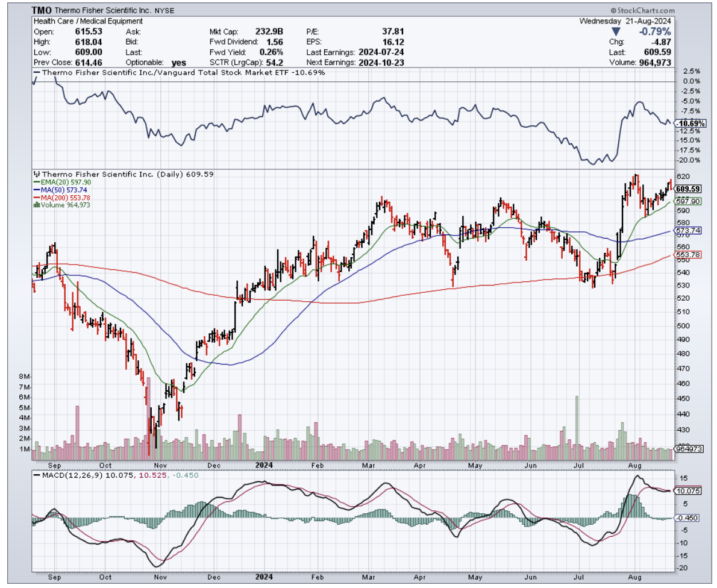717x588 pixels.
Task: Click the 10.075 MACD value axis tag
Action: point(687,491)
